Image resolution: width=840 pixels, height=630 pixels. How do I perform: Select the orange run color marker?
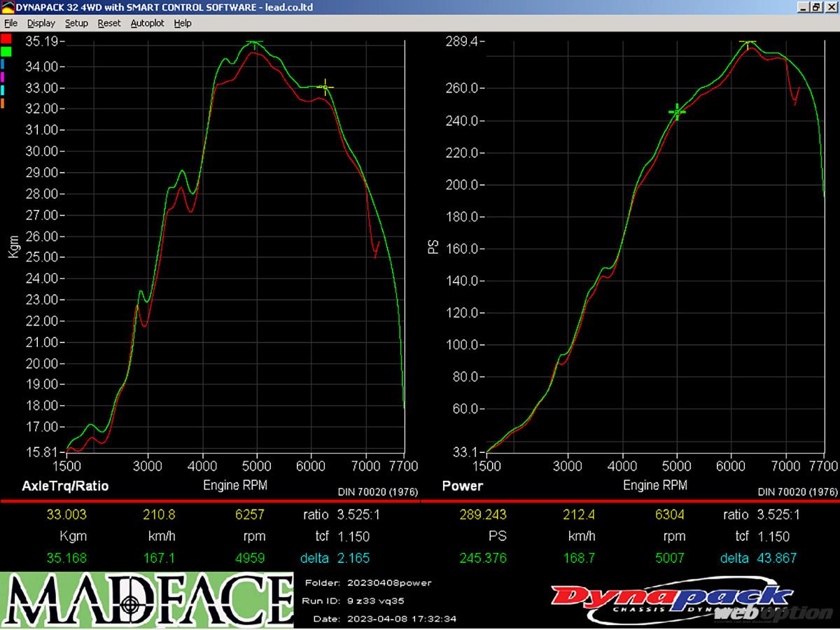3,104
